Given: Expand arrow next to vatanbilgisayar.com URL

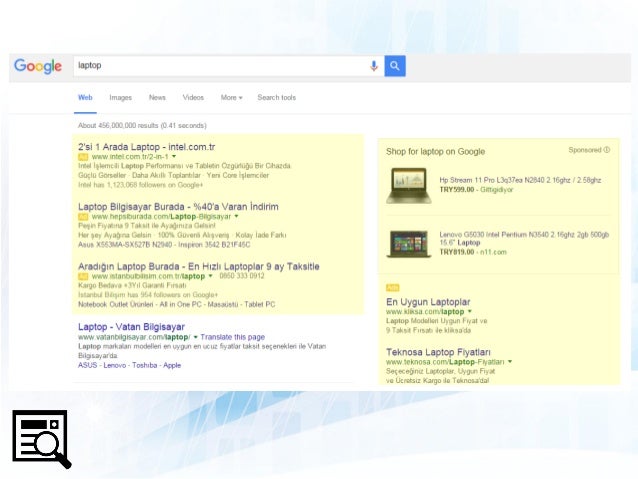Looking at the screenshot, I should click(195, 337).
